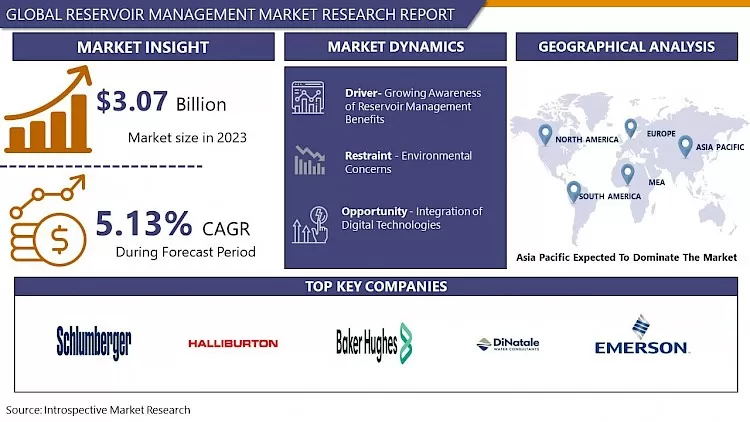The width and height of the screenshot is (750, 422).
Task: Click the Baker Hughes logo
Action: [x=374, y=343]
